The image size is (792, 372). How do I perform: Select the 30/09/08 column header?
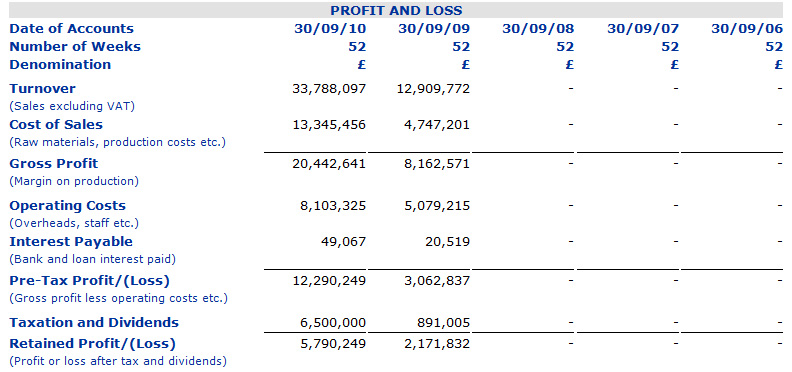coord(538,28)
